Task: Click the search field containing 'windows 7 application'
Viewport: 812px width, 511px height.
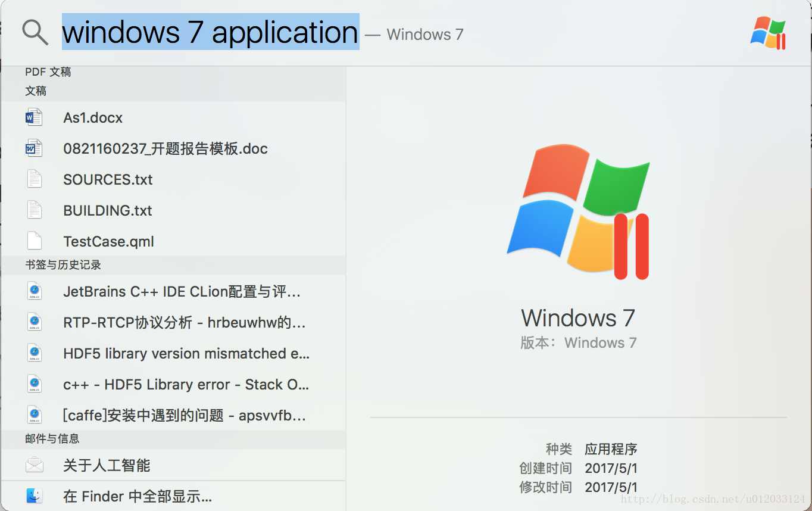Action: pyautogui.click(x=210, y=32)
